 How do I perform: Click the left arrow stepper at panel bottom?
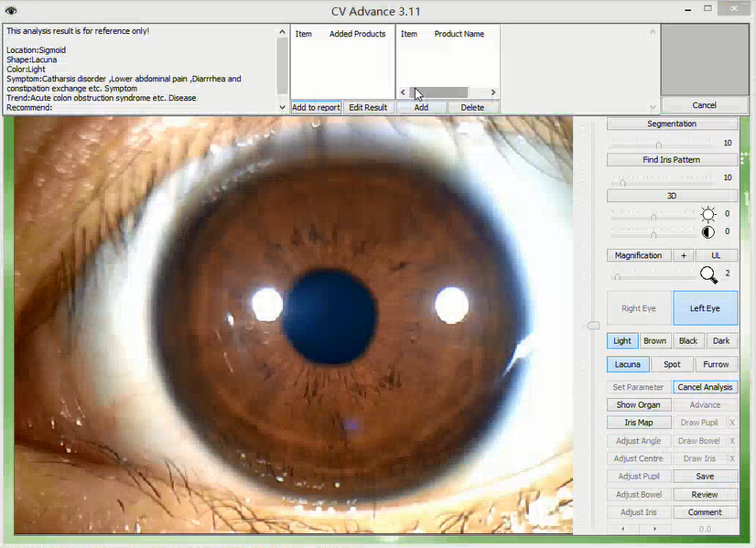[x=624, y=529]
